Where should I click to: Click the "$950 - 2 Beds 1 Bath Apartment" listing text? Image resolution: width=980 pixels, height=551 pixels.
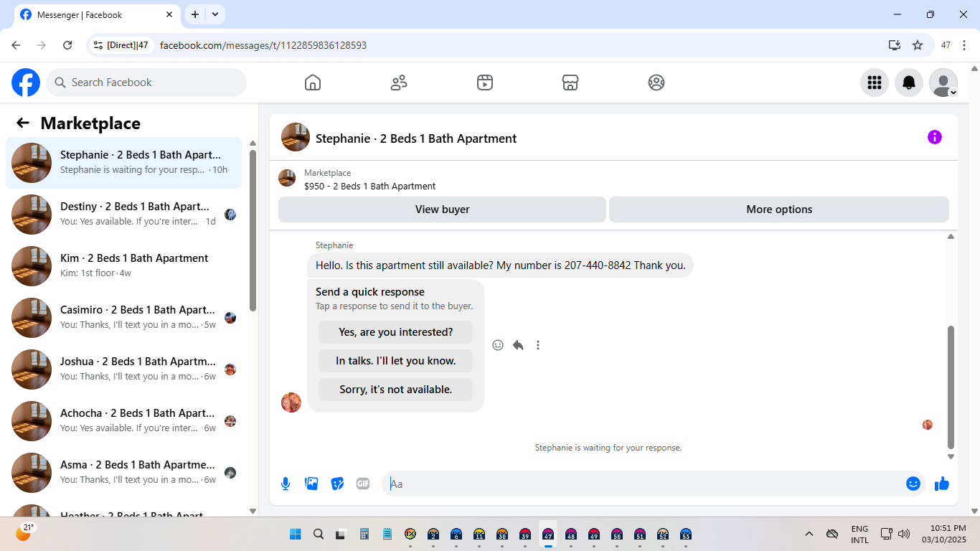pos(370,186)
